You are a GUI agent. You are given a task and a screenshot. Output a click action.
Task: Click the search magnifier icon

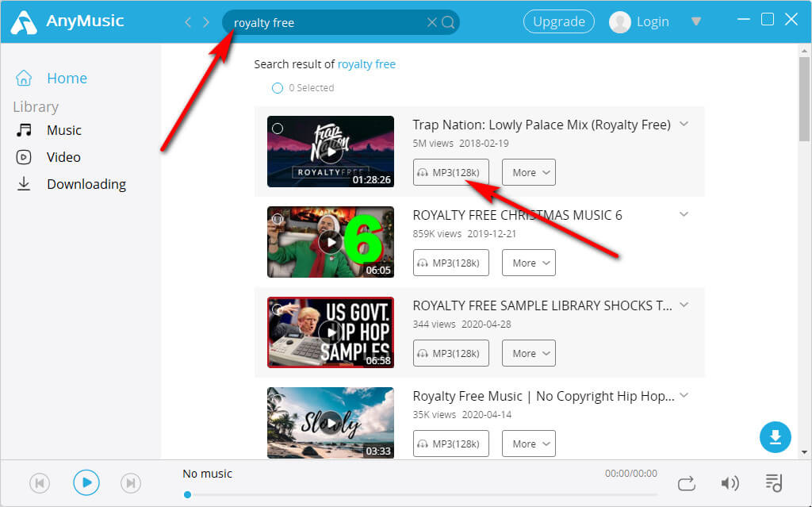pos(446,22)
